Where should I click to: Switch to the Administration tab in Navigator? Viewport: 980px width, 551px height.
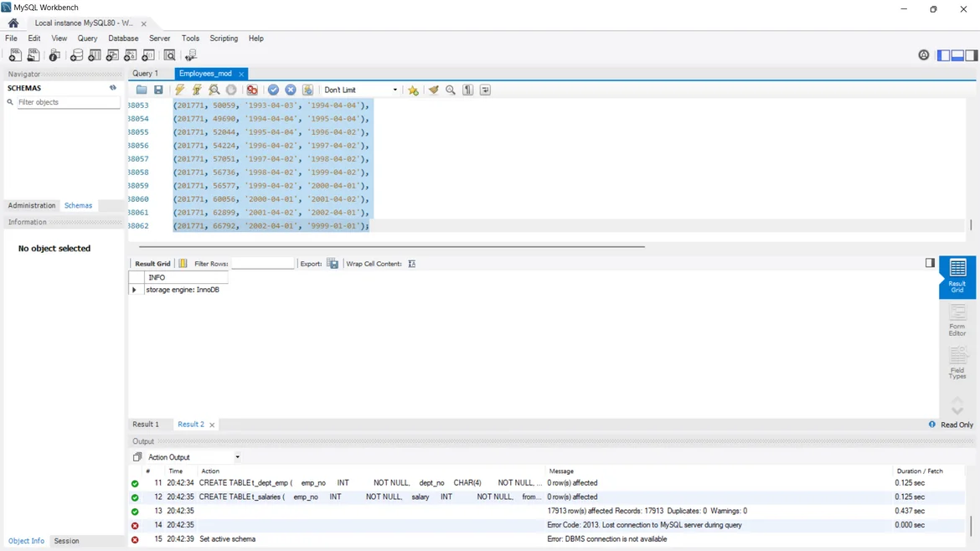click(x=32, y=205)
